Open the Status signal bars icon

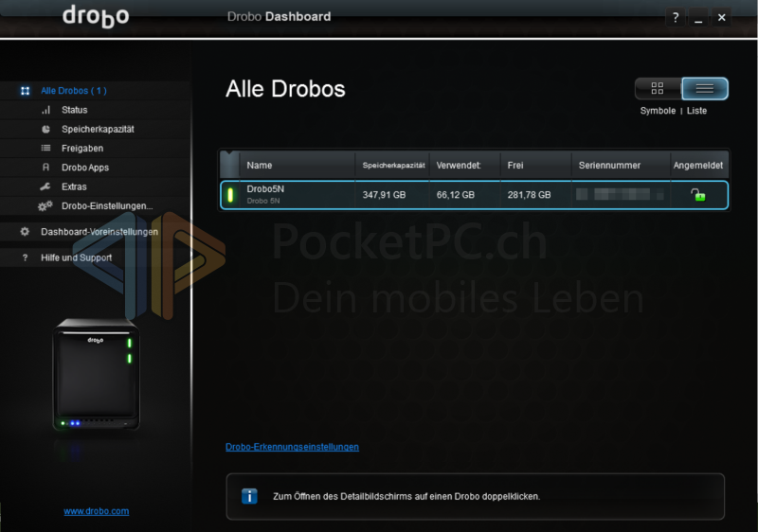45,110
